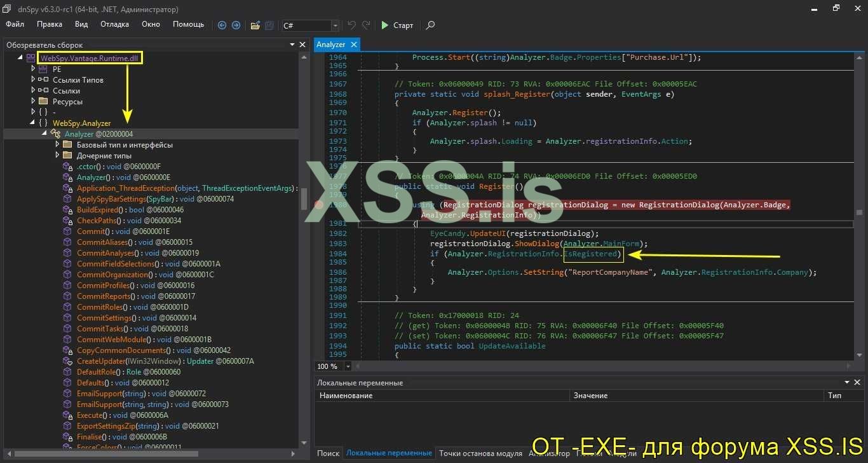Expand the Дочерние типы node
The height and width of the screenshot is (463, 868).
coord(58,156)
